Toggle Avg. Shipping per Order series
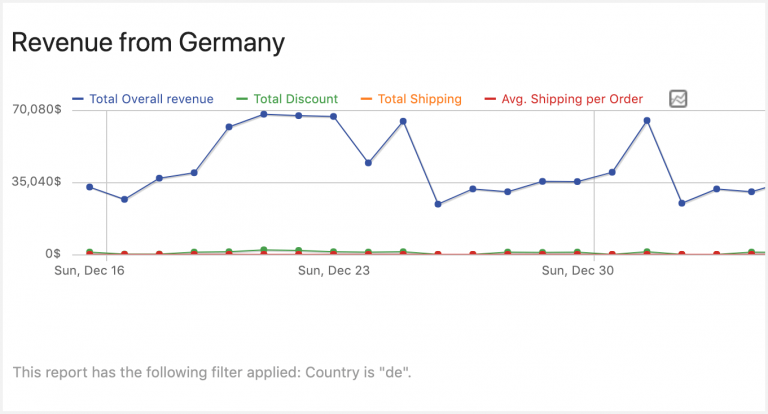 (x=571, y=99)
